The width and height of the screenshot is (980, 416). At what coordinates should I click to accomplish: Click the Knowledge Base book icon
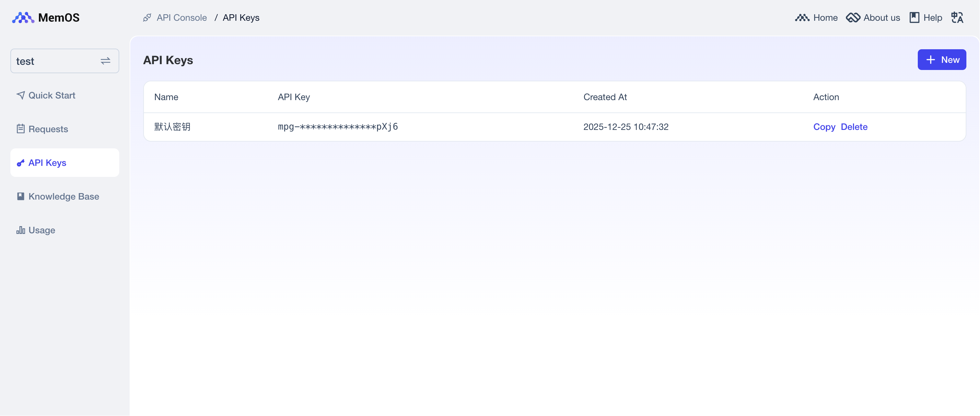[x=20, y=196]
